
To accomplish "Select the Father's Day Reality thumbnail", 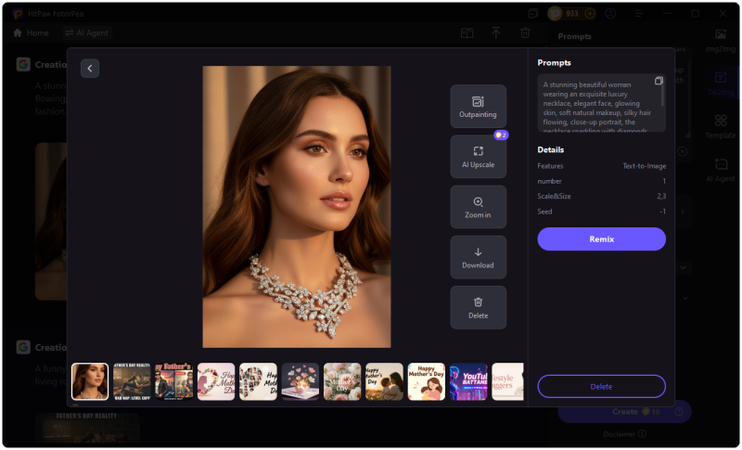I will [132, 382].
